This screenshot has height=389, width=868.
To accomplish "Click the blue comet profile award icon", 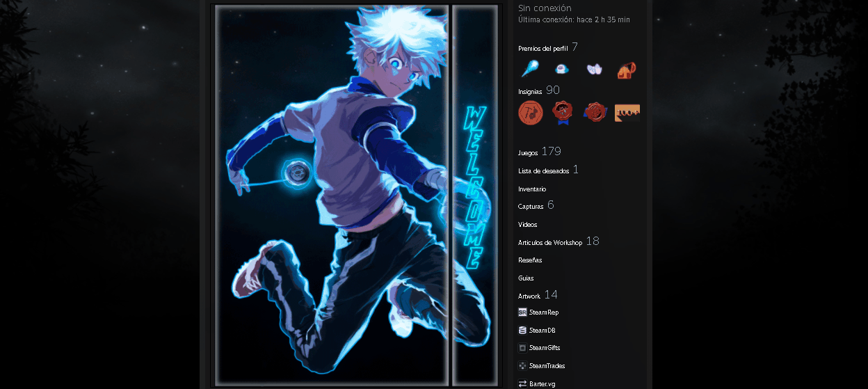I will coord(530,69).
